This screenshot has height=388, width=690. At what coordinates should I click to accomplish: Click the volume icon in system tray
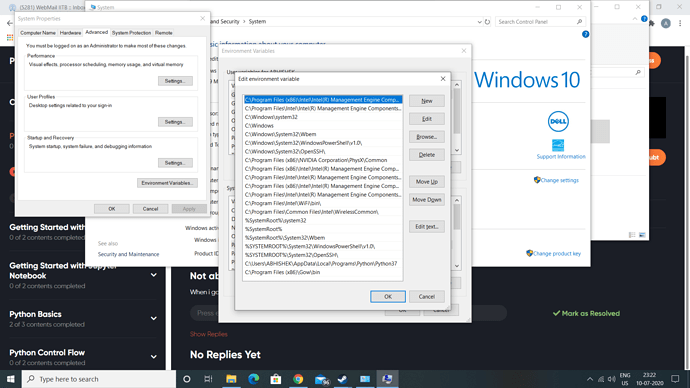point(612,379)
